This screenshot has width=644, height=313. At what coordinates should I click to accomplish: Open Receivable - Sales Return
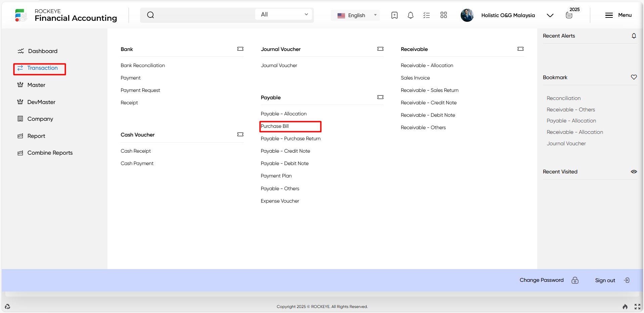[430, 90]
